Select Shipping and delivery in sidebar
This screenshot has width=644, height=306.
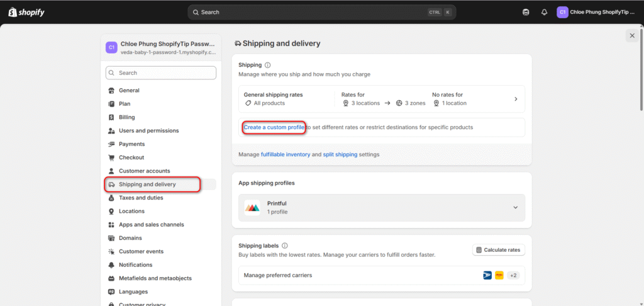click(161, 184)
